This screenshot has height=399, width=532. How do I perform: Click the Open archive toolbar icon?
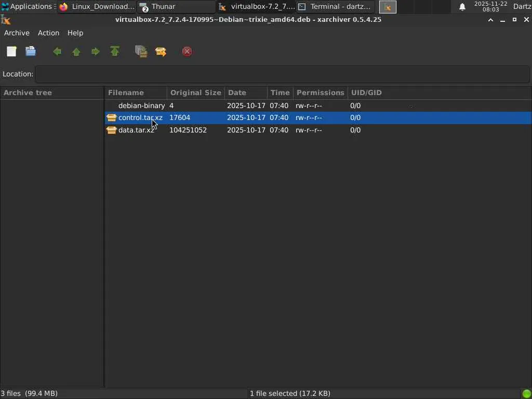tap(31, 51)
